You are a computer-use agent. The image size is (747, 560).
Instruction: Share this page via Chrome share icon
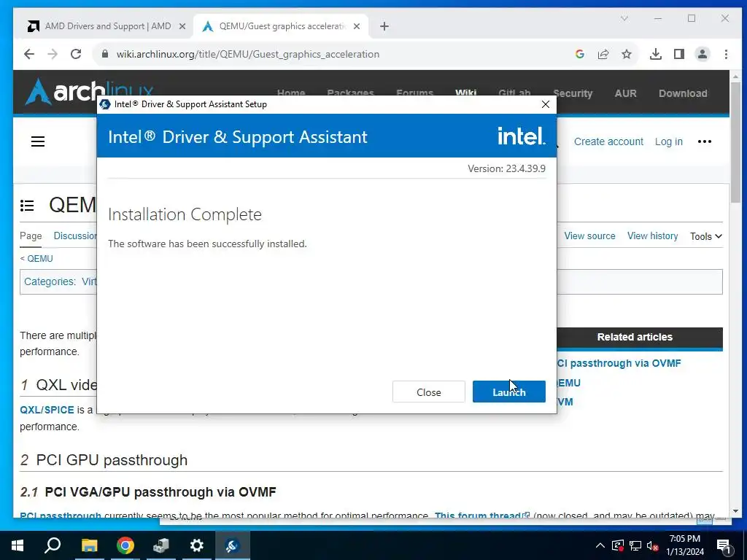tap(603, 54)
